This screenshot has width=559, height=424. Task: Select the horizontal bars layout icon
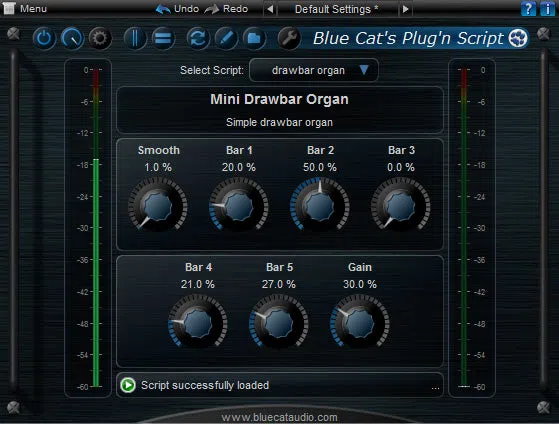(163, 38)
